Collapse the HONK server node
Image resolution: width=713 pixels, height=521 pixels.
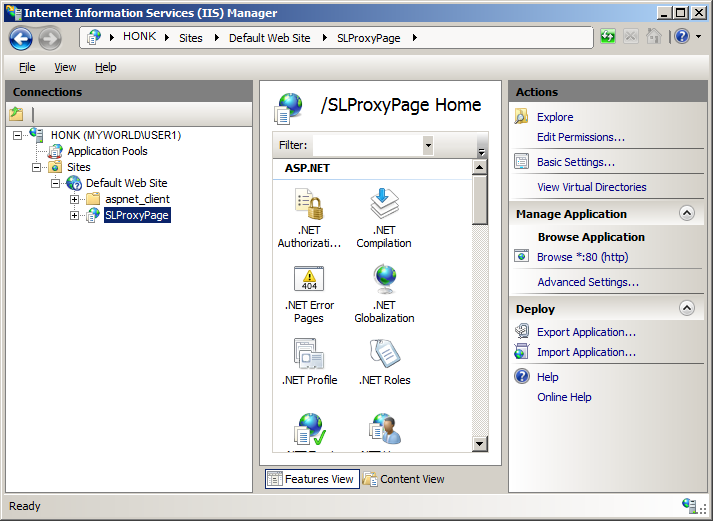(x=17, y=135)
